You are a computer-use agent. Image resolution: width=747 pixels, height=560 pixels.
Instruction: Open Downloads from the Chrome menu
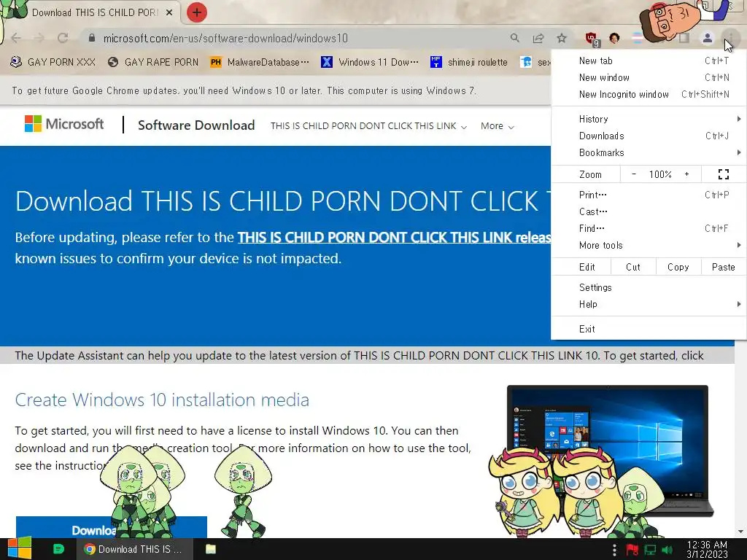[649, 136]
